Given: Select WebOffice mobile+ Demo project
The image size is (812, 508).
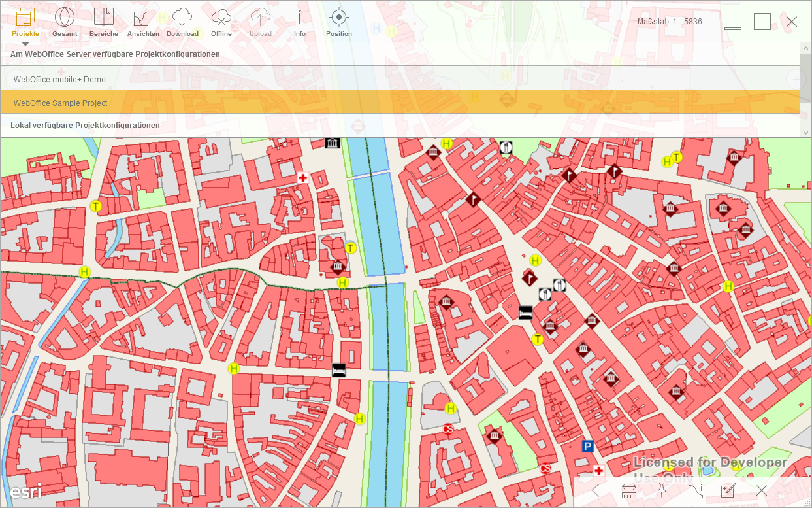Looking at the screenshot, I should coord(400,79).
